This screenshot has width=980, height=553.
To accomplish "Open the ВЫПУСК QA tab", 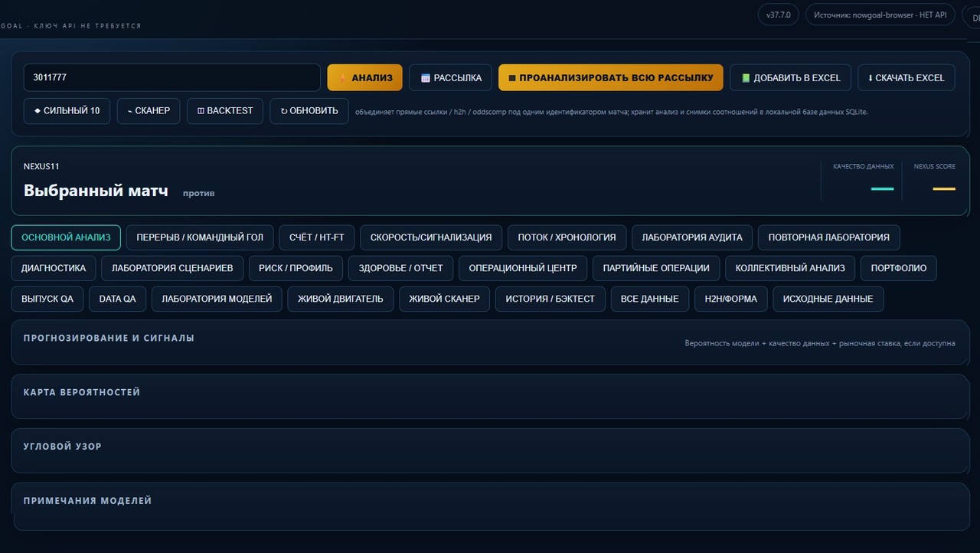I will pyautogui.click(x=47, y=299).
